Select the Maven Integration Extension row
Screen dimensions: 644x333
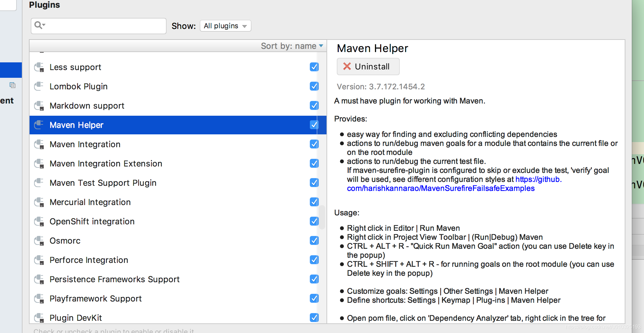(178, 164)
